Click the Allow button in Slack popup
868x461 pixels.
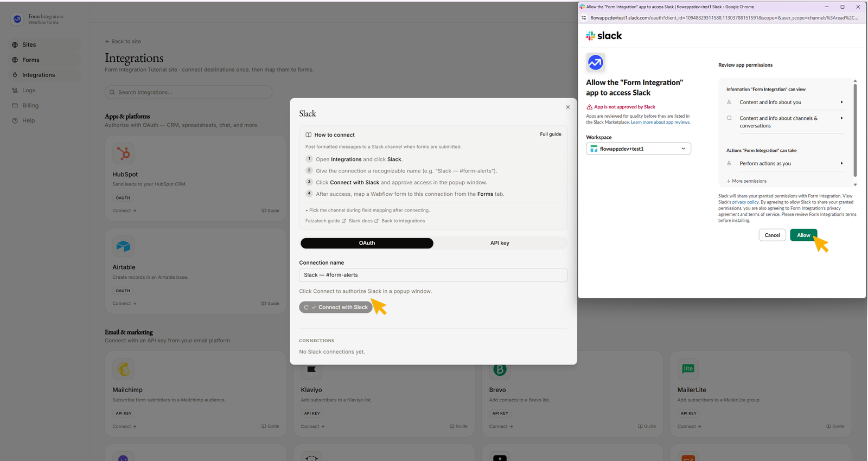point(803,235)
